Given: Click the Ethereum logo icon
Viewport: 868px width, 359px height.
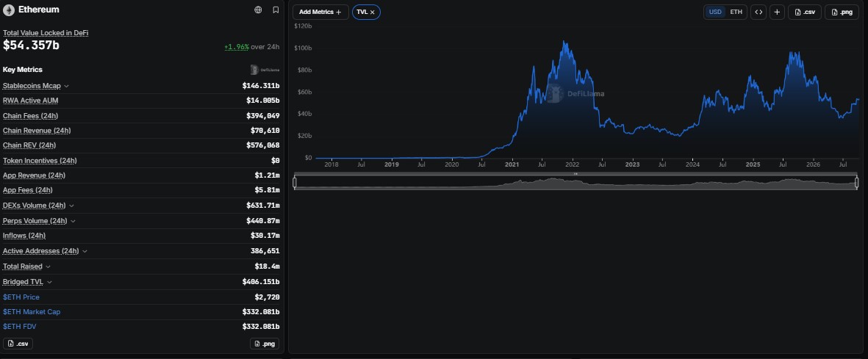Looking at the screenshot, I should click(x=8, y=10).
